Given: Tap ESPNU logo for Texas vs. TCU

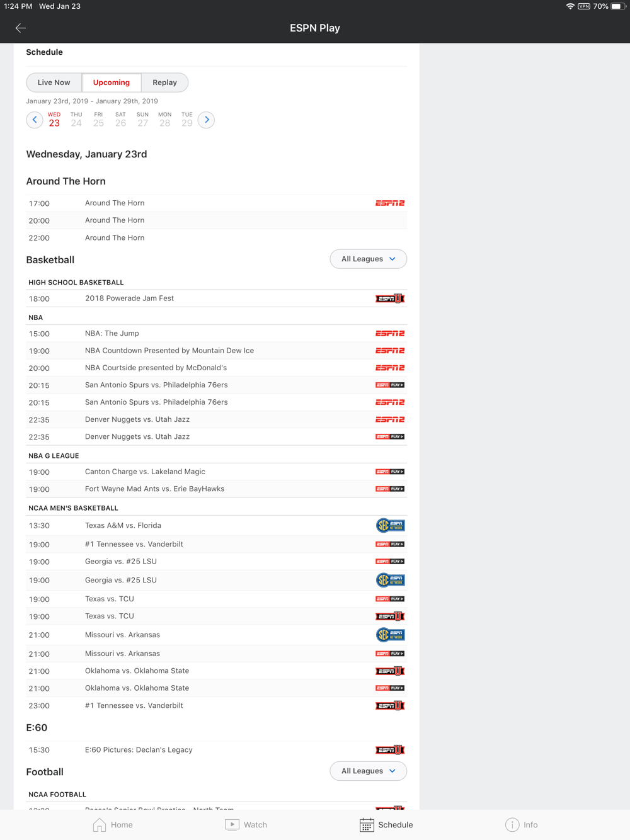Looking at the screenshot, I should (x=390, y=616).
